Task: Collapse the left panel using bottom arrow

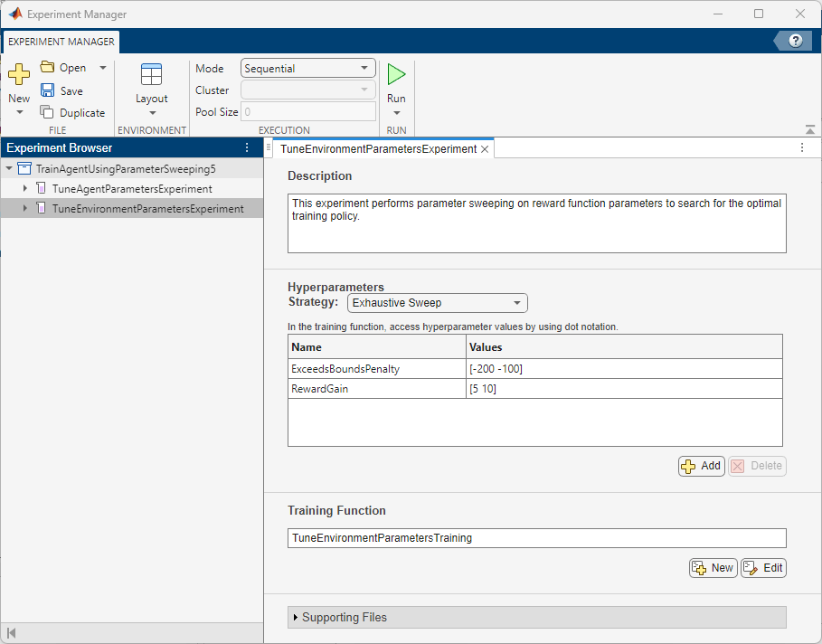Action: pyautogui.click(x=12, y=632)
